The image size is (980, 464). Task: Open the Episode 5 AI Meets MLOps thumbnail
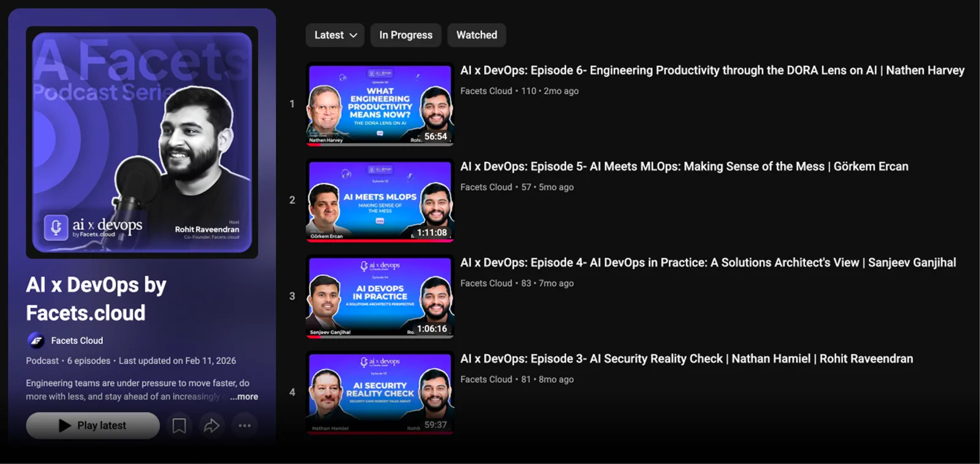[x=380, y=200]
